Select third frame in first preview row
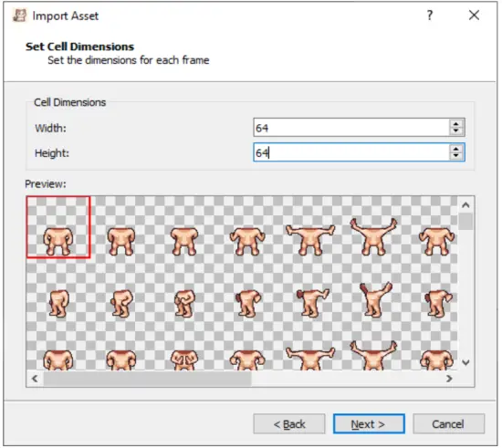Viewport: 502px width, 448px height. pos(184,241)
